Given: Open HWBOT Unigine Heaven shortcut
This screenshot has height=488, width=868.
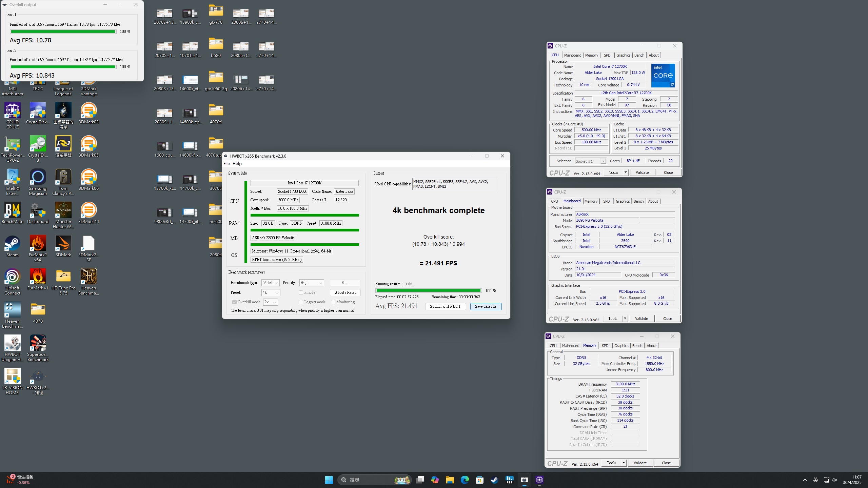Looking at the screenshot, I should click(13, 348).
